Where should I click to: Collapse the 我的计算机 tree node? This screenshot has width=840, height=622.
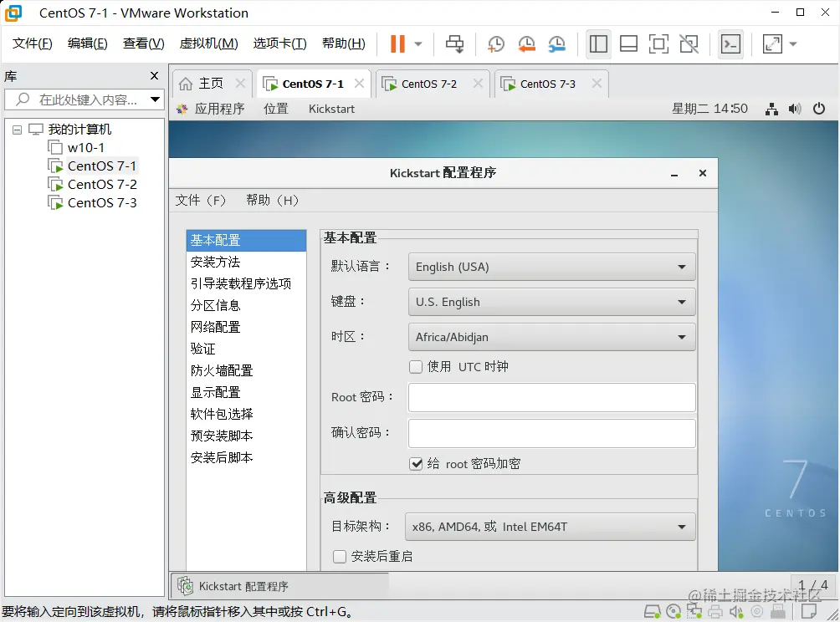17,130
